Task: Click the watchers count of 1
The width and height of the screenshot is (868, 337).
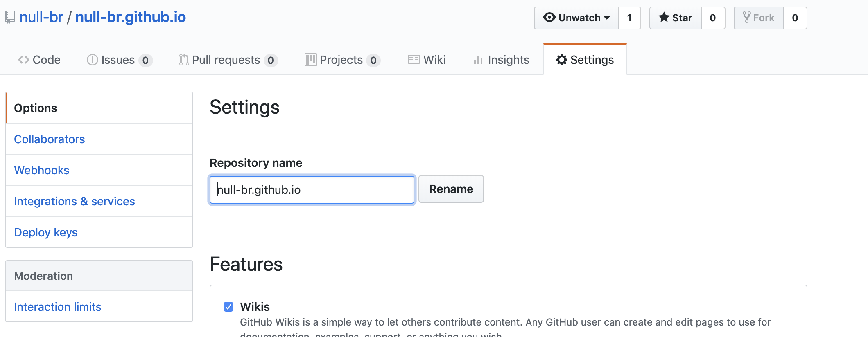Action: [630, 18]
